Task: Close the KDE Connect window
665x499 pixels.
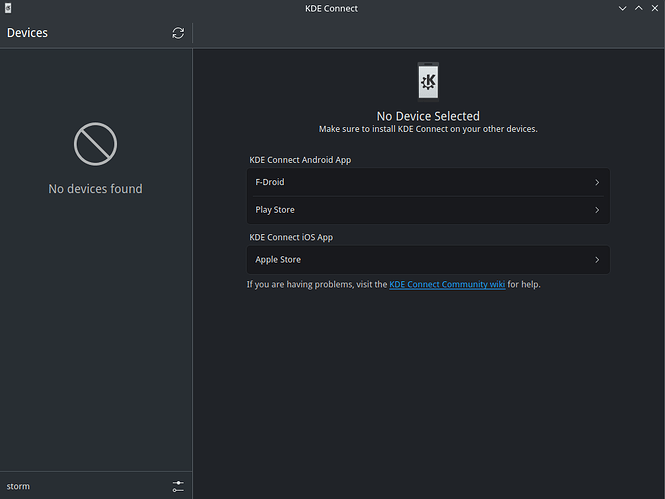Action: 655,8
